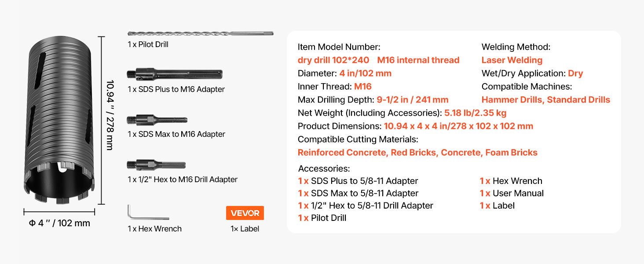Click the Φ 4" / 102 mm diameter label

tap(59, 223)
